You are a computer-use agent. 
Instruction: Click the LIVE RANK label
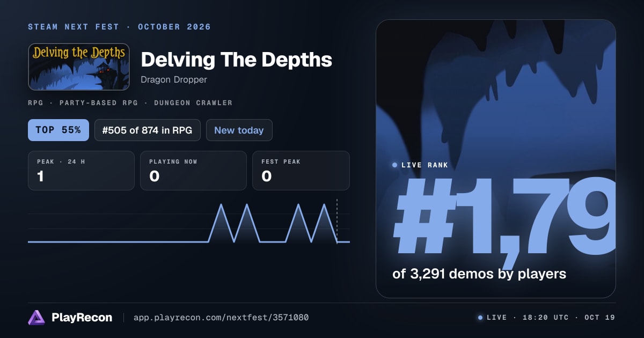click(x=425, y=165)
